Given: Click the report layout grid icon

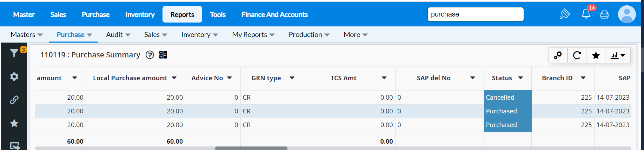Looking at the screenshot, I should coord(163,55).
